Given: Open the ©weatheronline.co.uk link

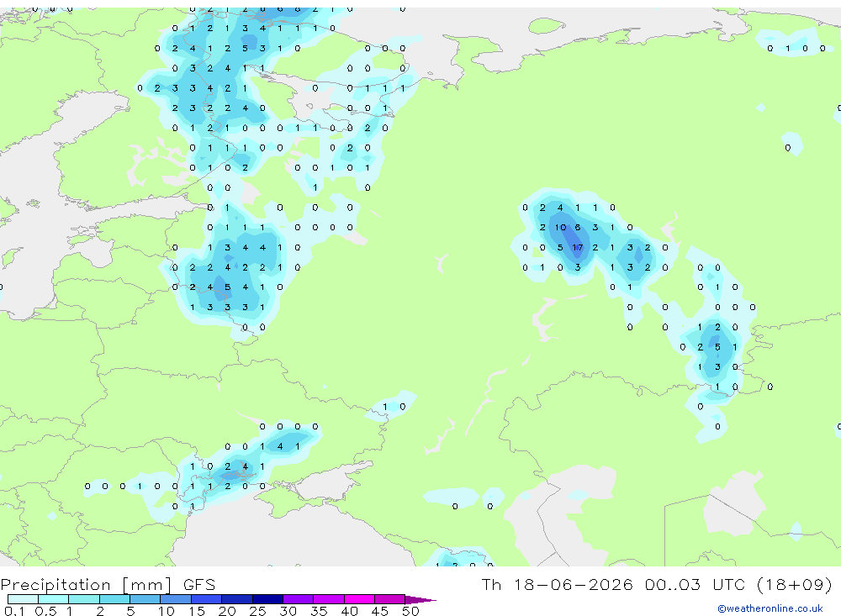Looking at the screenshot, I should click(x=770, y=608).
